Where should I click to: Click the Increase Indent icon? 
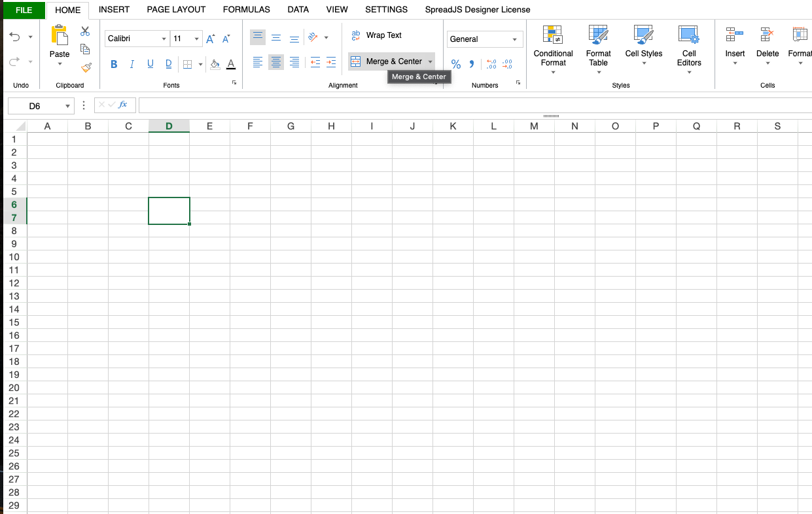[x=331, y=63]
